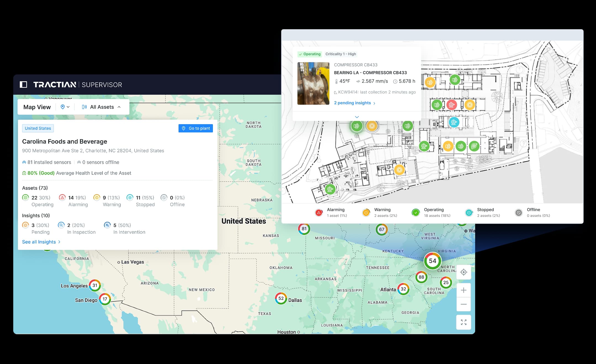Toggle the Stopped assets legend filter
596x364 pixels.
[x=469, y=213]
